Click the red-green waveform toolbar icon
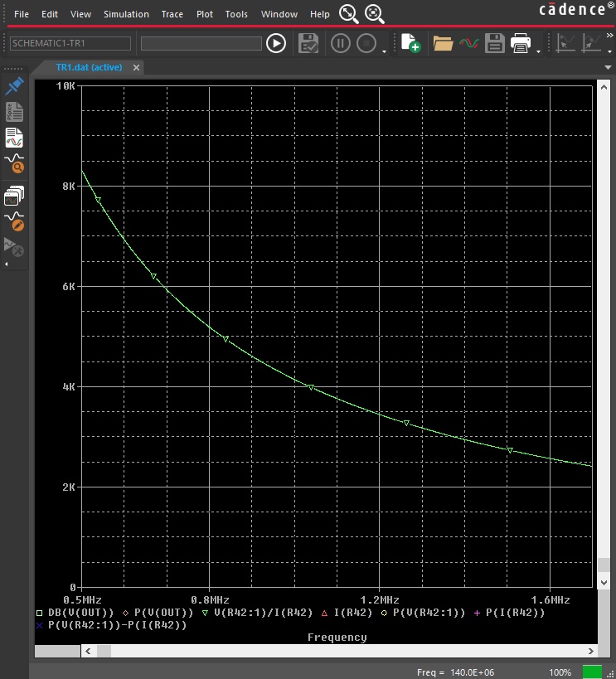616x679 pixels. [x=468, y=43]
